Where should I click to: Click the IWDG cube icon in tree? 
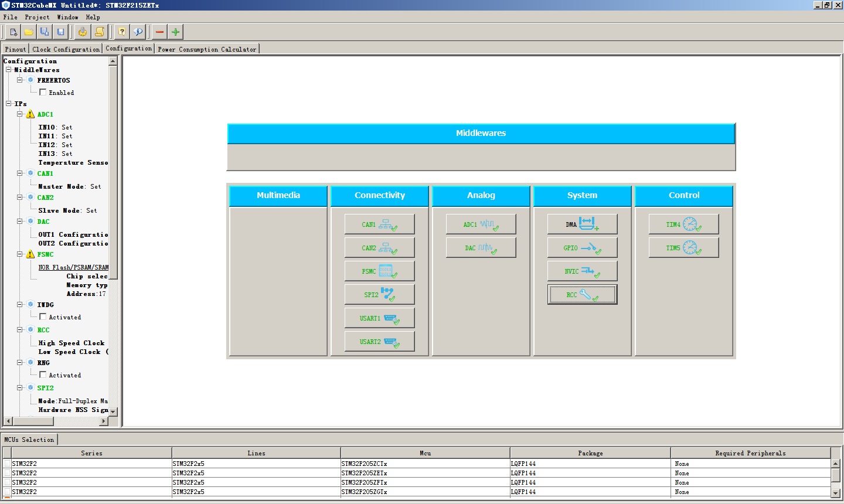coord(30,304)
